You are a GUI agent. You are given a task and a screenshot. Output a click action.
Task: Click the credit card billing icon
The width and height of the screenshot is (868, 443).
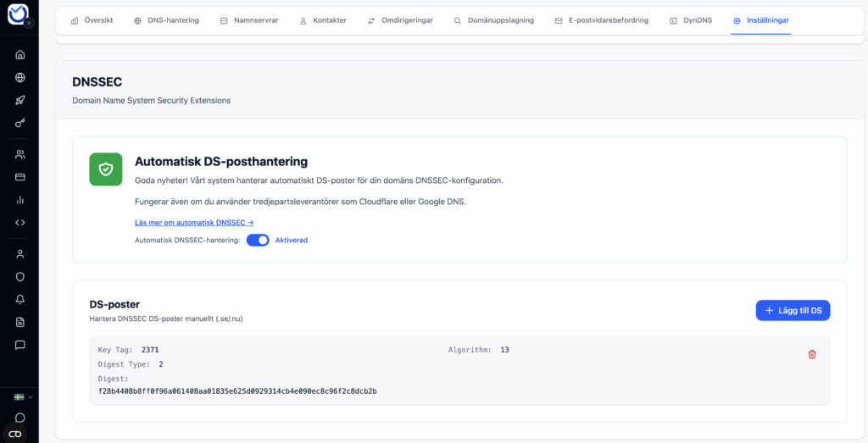[x=19, y=177]
